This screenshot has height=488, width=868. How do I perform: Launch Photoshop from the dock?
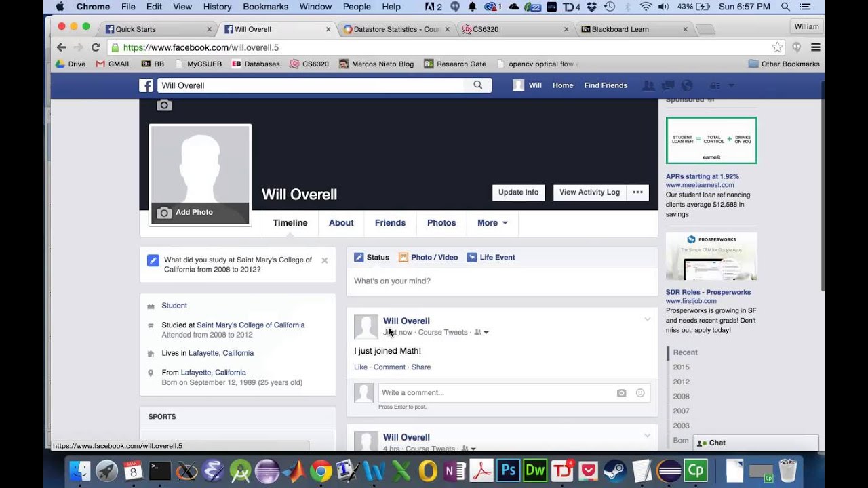508,470
